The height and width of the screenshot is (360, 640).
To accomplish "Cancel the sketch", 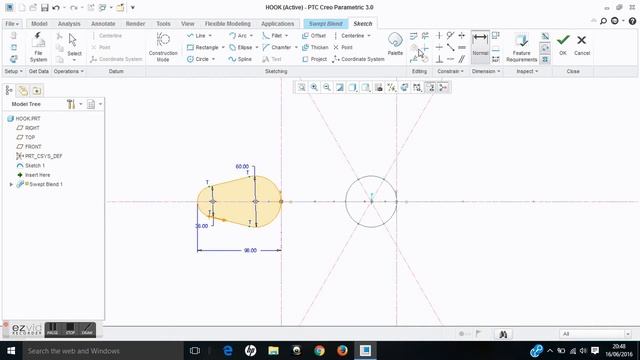I will pos(582,44).
